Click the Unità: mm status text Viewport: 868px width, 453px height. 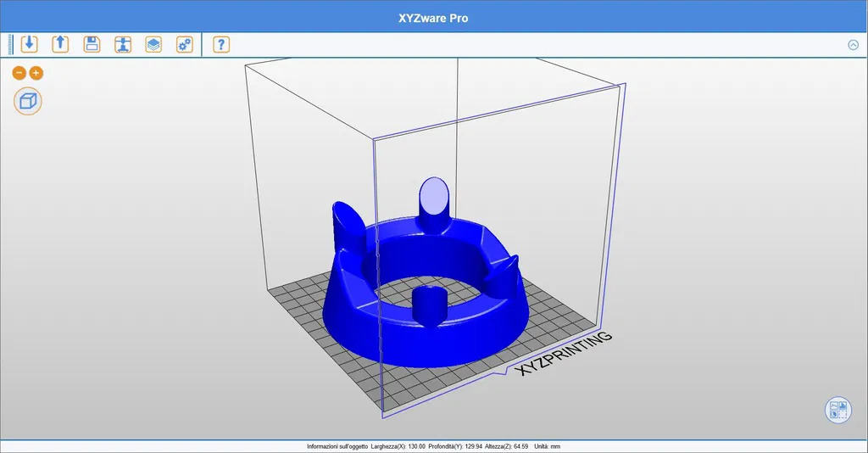point(547,446)
